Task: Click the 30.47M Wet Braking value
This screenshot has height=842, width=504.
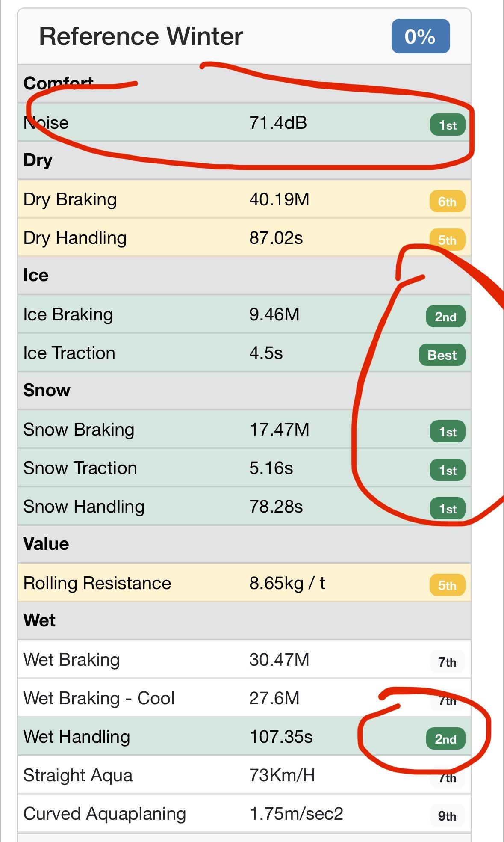Action: click(279, 660)
